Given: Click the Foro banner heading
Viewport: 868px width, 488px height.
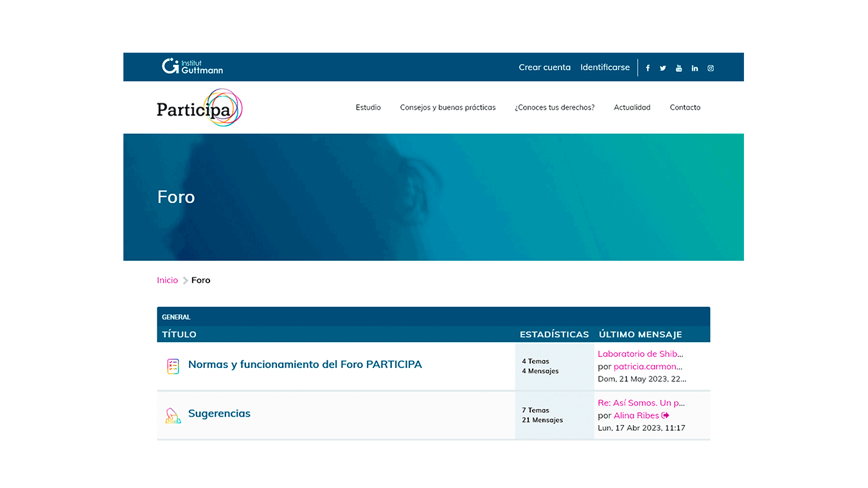Looking at the screenshot, I should pyautogui.click(x=176, y=197).
